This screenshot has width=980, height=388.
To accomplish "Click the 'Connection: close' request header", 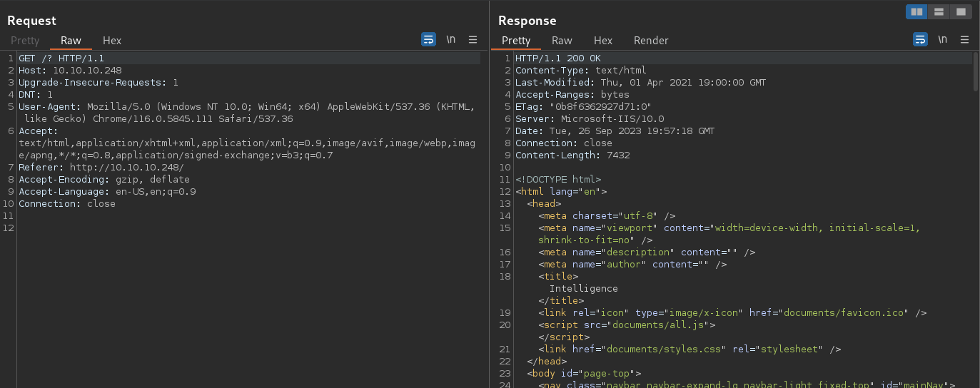I will (x=67, y=204).
